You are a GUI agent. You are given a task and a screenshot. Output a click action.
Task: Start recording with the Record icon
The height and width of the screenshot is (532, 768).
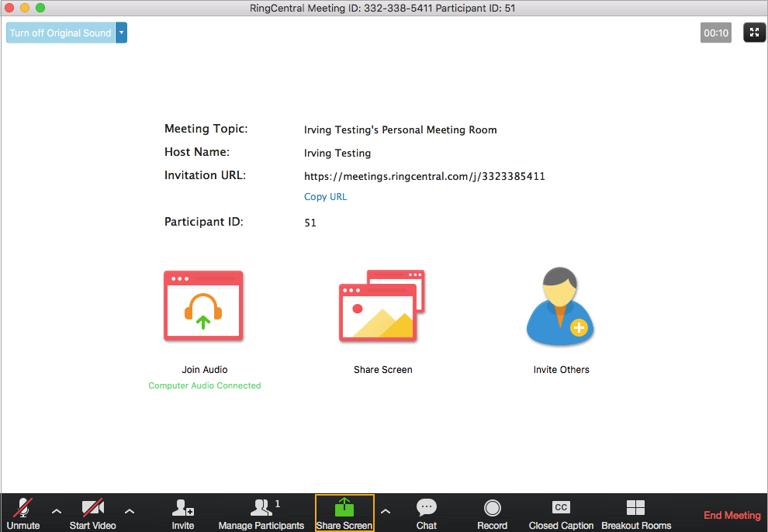[493, 508]
